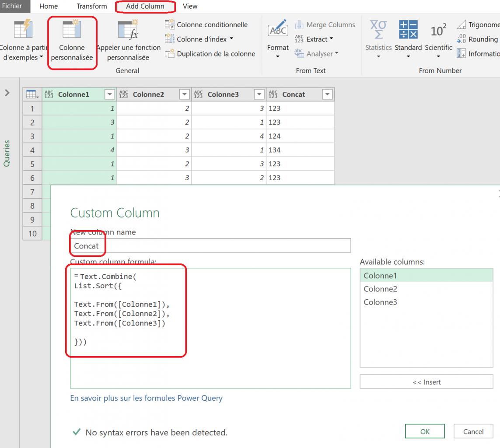500x448 pixels.
Task: Click Duplication de la colonne
Action: (x=210, y=53)
